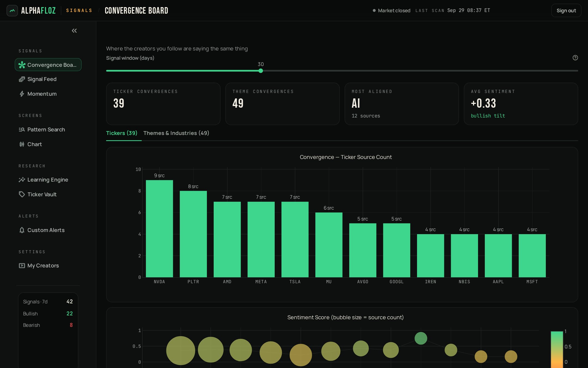This screenshot has width=588, height=368.
Task: Click the Learning Engine sparkle icon
Action: pyautogui.click(x=22, y=180)
